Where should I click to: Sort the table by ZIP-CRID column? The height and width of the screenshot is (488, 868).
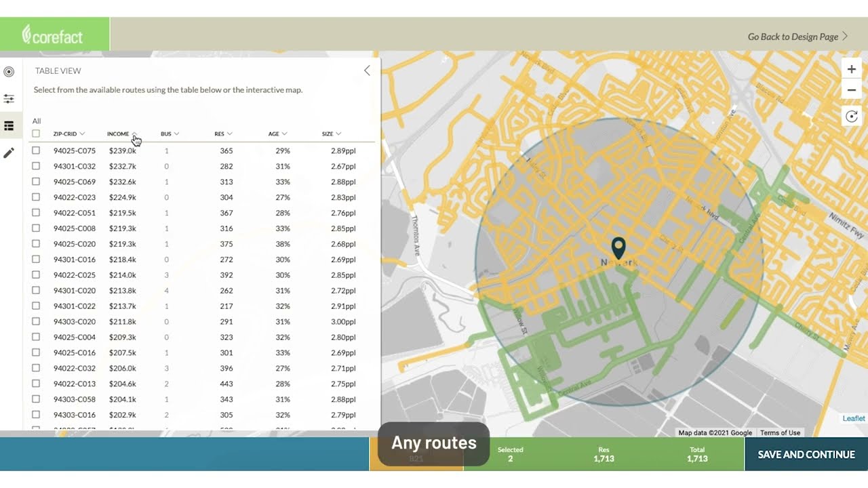click(68, 134)
